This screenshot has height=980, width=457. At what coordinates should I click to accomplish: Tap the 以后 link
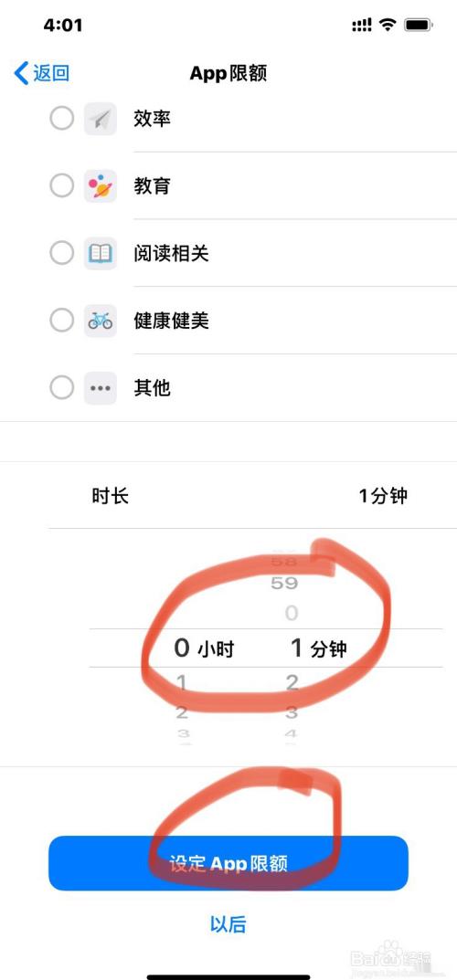coord(228,923)
